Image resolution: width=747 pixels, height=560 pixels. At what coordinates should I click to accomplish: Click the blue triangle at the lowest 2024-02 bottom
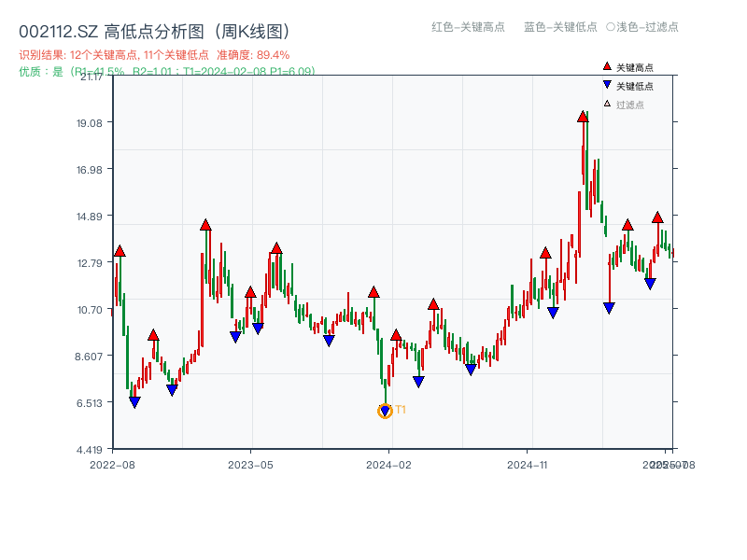pos(384,409)
